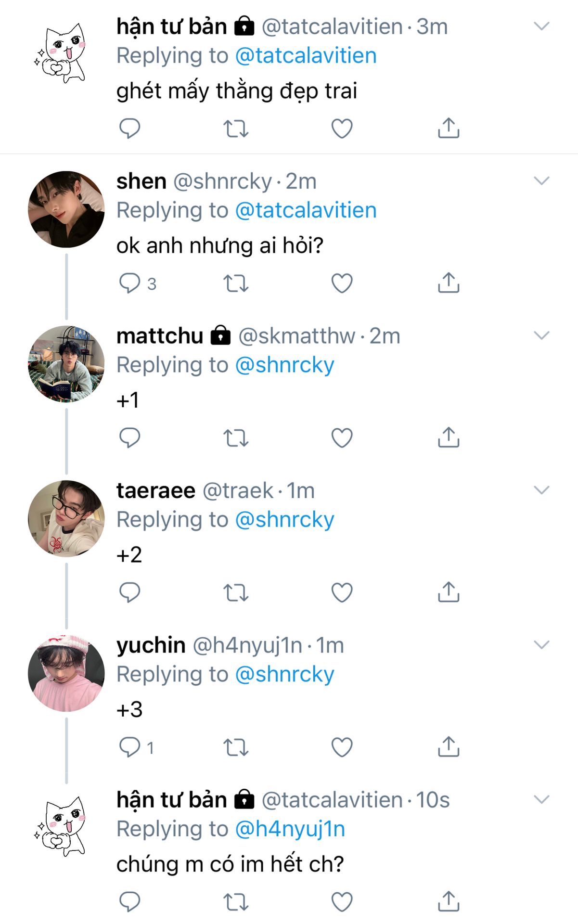Expand the menu chevron on mattchu's tweet

(541, 335)
